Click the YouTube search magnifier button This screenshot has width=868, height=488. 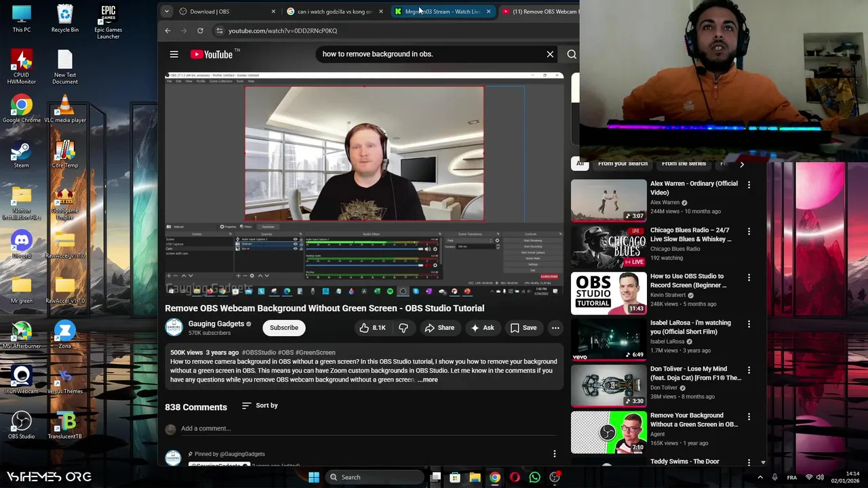coord(572,54)
